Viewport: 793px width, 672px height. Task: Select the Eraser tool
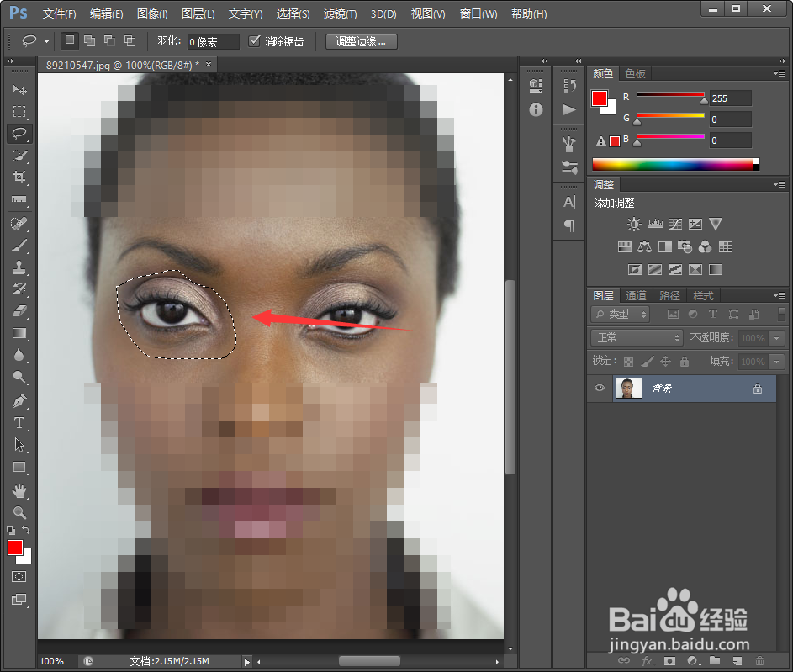coord(19,311)
